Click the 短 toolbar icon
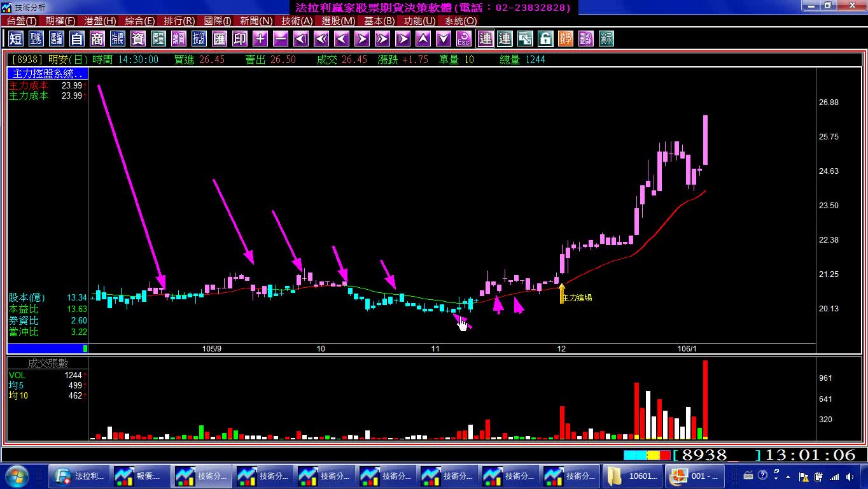This screenshot has height=489, width=868. point(16,39)
